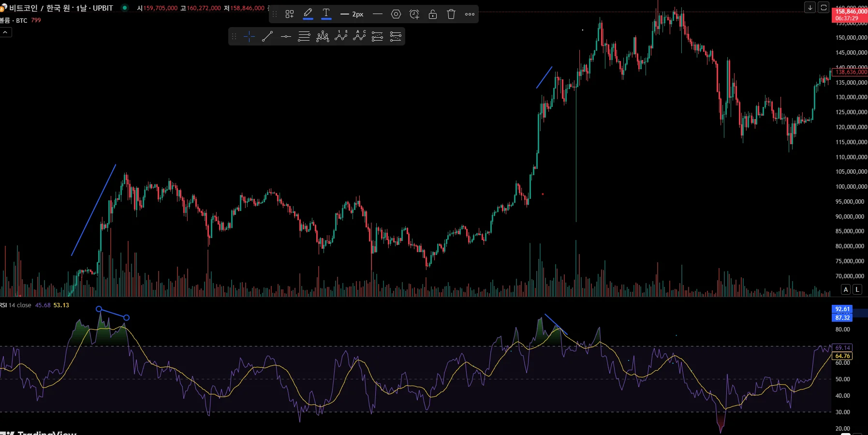Open the drawing templates grid icon
868x435 pixels.
point(290,14)
